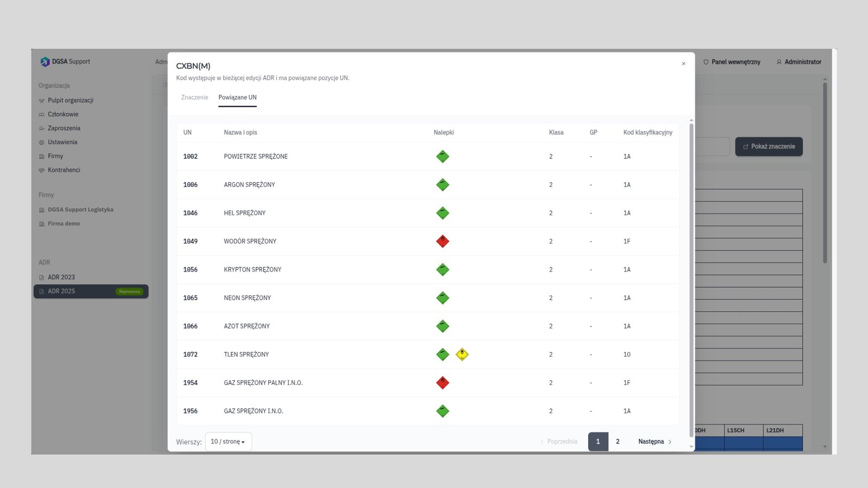This screenshot has height=488, width=868.
Task: Close the CXBN(M) dialog
Action: coord(684,63)
